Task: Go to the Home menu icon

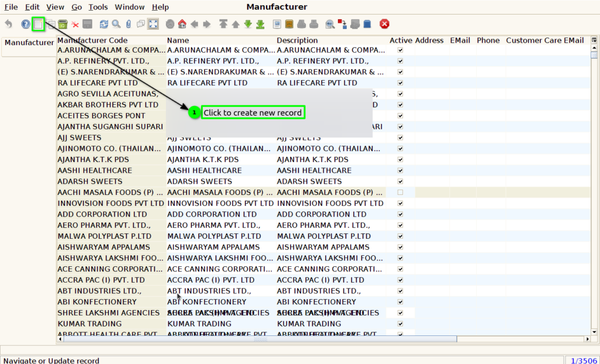Action: coord(182,24)
